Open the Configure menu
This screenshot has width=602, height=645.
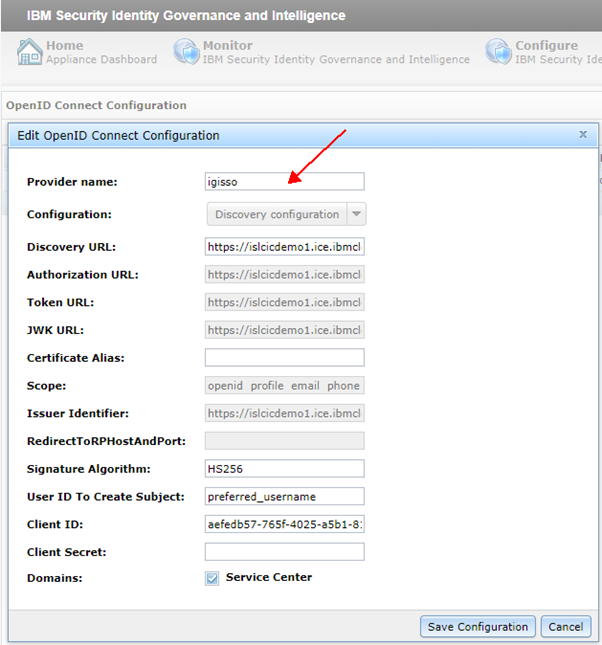(543, 52)
